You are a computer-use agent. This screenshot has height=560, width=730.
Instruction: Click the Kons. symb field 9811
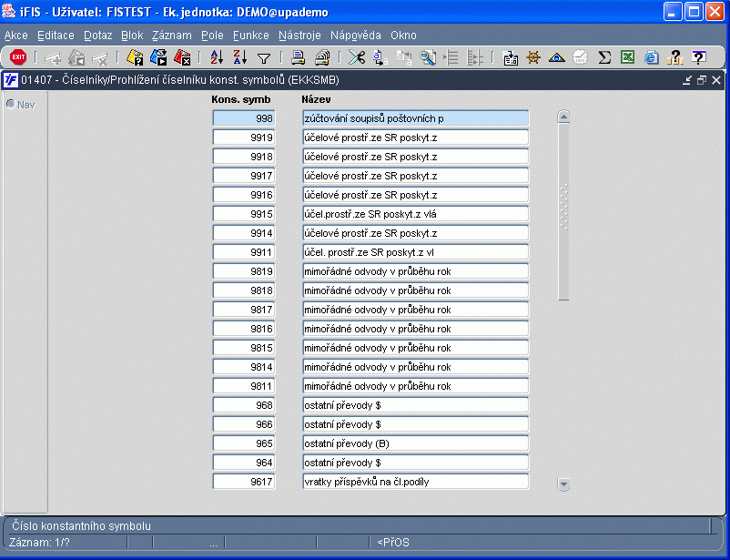pos(244,386)
